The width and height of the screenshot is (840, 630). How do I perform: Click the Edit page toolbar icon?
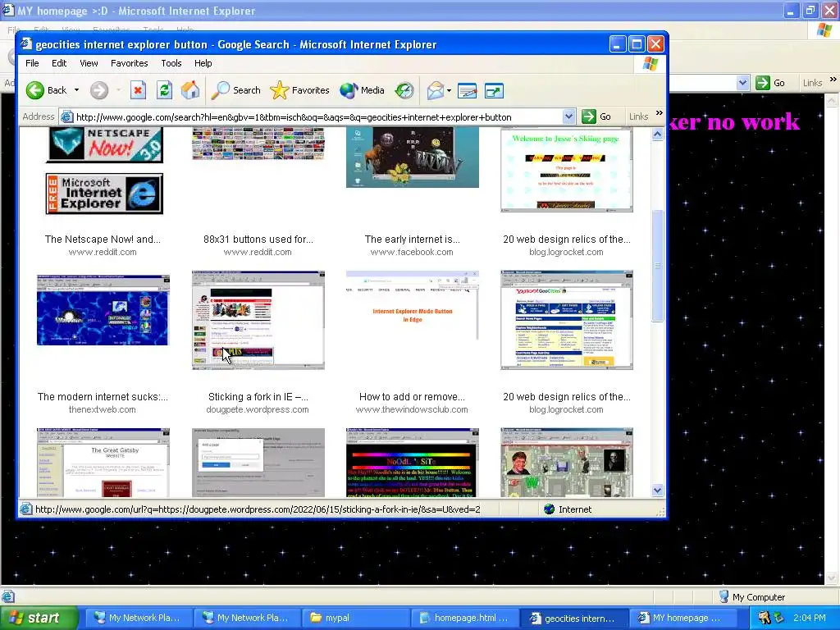(x=467, y=90)
